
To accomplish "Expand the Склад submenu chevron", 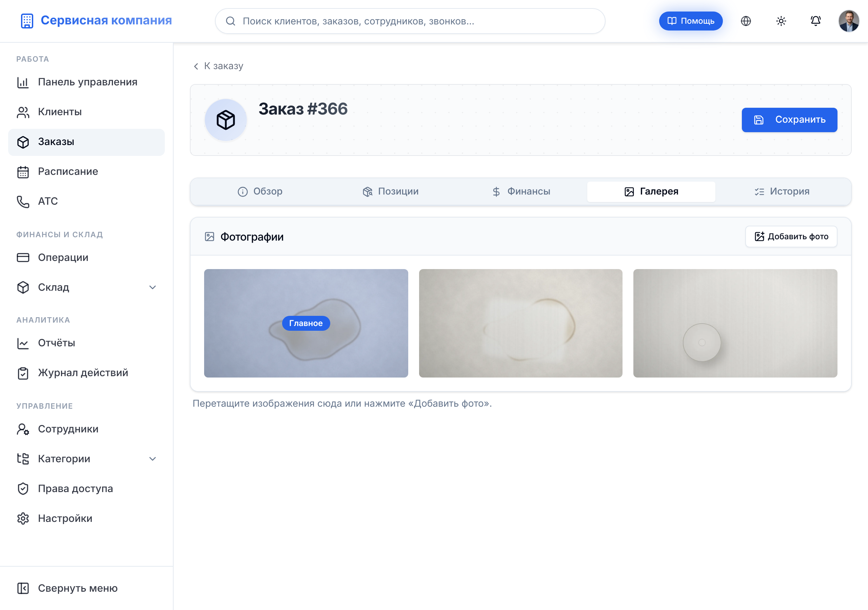I will tap(152, 287).
